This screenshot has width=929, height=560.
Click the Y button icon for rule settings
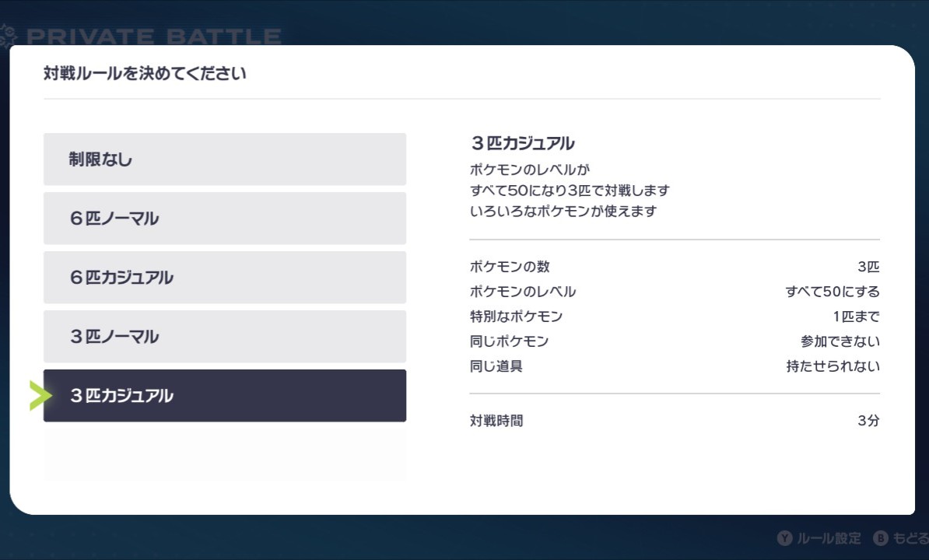click(784, 538)
